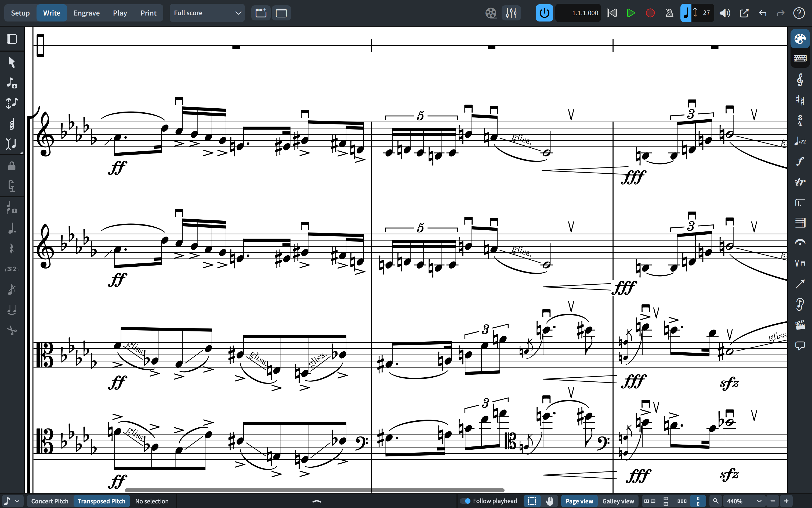Open the Video clapperboard panel
This screenshot has height=508, width=812.
coord(800,325)
